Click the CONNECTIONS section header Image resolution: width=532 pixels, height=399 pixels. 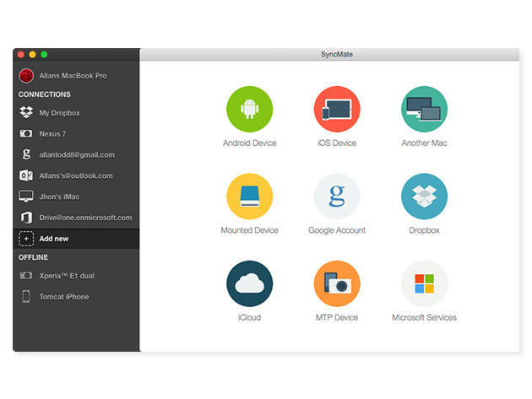tap(45, 94)
